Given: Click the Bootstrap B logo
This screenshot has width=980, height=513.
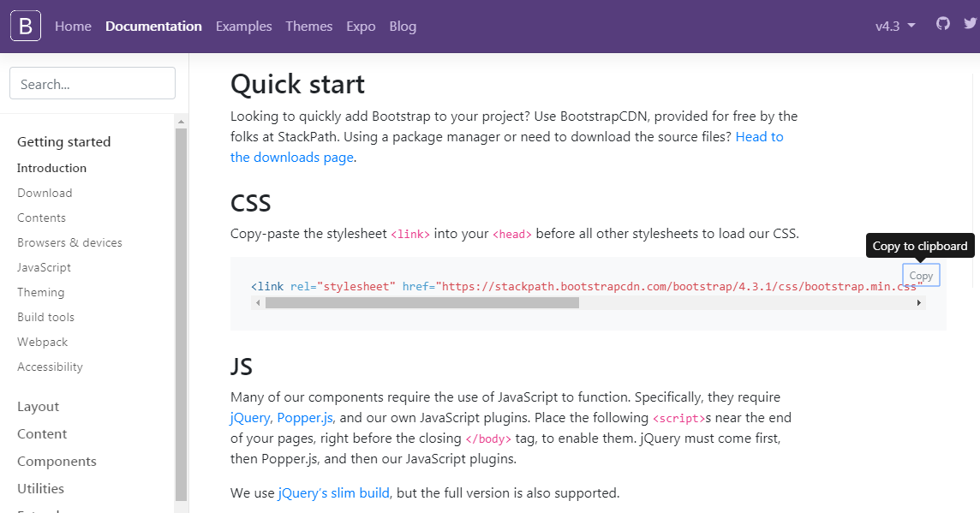Looking at the screenshot, I should click(x=26, y=26).
